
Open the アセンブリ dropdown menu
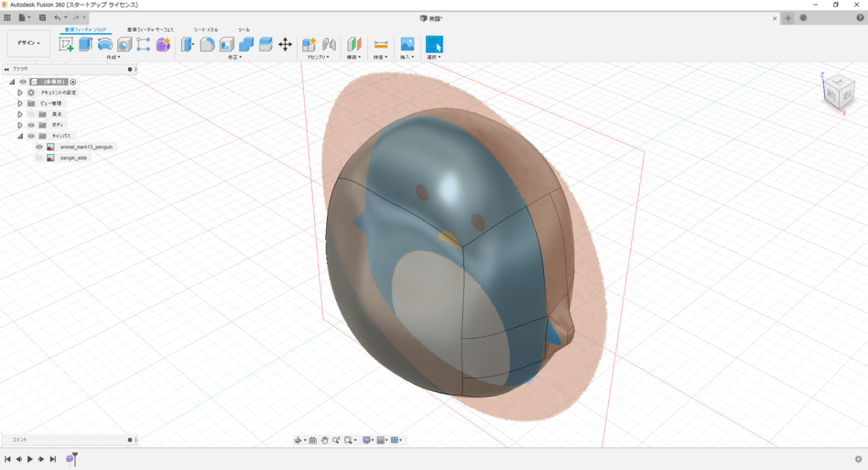[318, 56]
